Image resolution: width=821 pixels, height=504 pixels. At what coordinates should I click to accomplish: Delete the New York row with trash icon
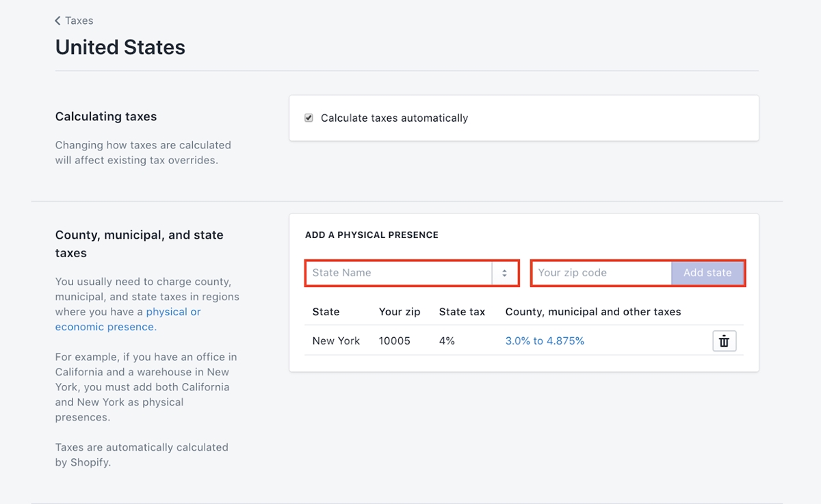pyautogui.click(x=724, y=341)
